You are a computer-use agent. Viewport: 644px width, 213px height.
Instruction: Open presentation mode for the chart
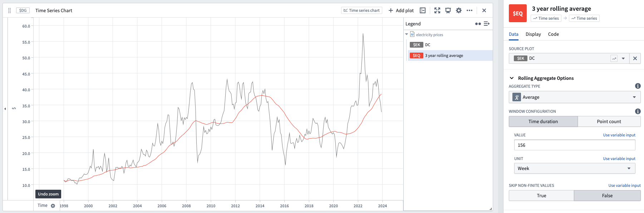(x=448, y=10)
